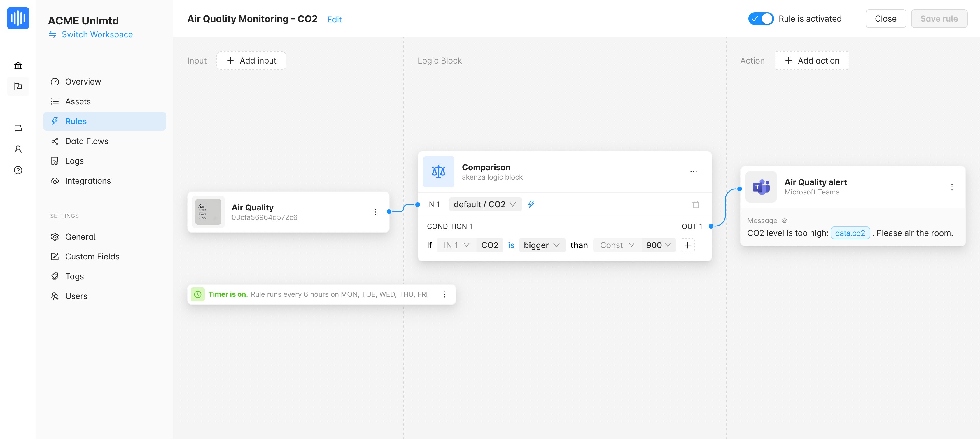This screenshot has width=980, height=439.
Task: Click the Air Quality device thumbnail
Action: click(208, 212)
